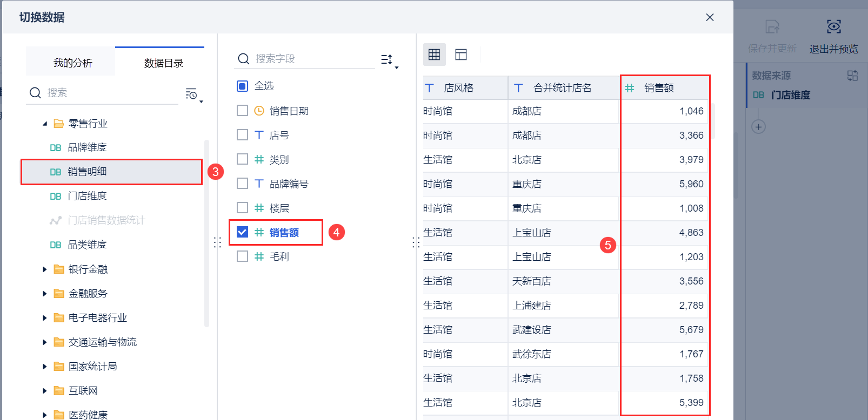The image size is (868, 420).
Task: Click the exit and preview icon
Action: click(x=833, y=27)
